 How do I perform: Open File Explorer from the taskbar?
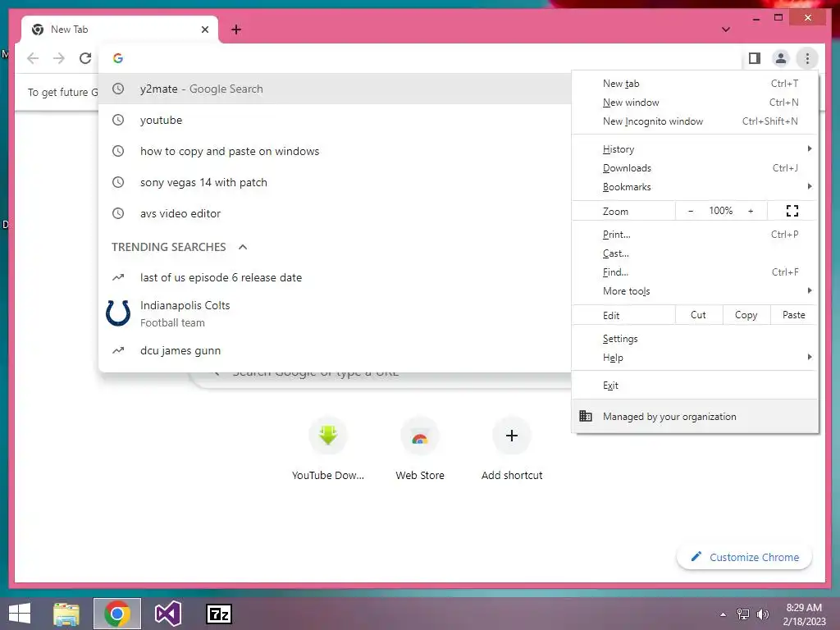tap(66, 614)
